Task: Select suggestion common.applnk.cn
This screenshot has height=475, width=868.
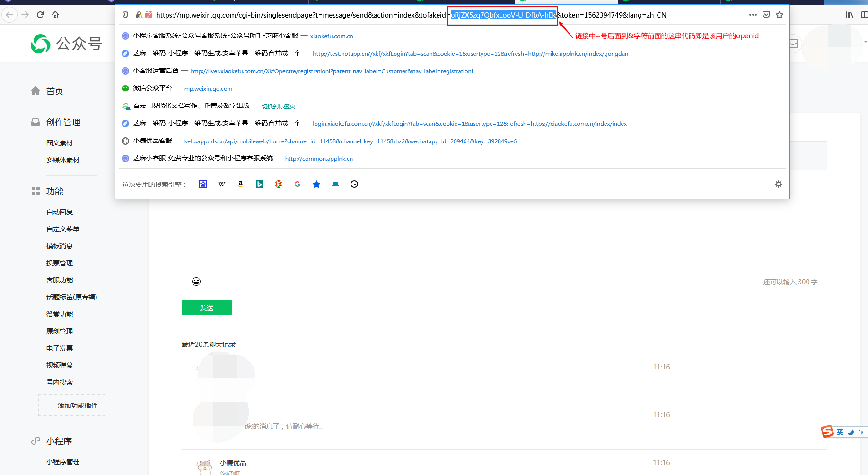Action: 452,158
